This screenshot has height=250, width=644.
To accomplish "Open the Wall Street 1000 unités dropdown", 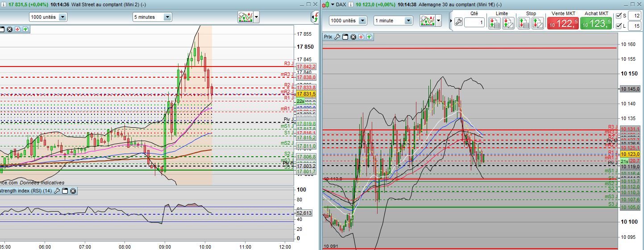I will [48, 17].
